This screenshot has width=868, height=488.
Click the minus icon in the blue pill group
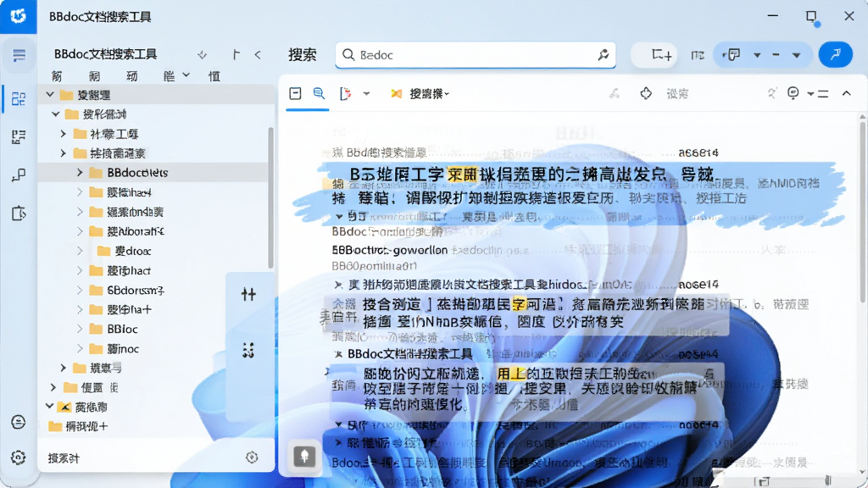776,55
